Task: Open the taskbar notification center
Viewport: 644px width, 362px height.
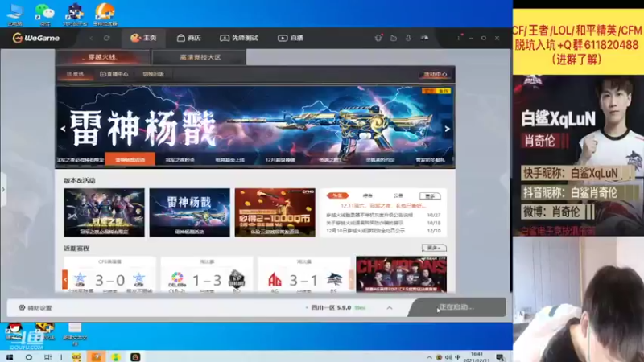Action: tap(500, 357)
